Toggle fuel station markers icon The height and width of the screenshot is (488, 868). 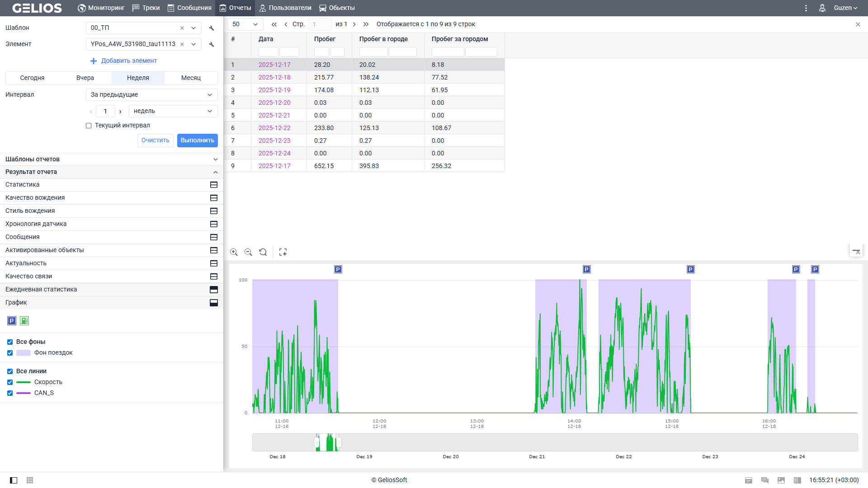pos(24,321)
